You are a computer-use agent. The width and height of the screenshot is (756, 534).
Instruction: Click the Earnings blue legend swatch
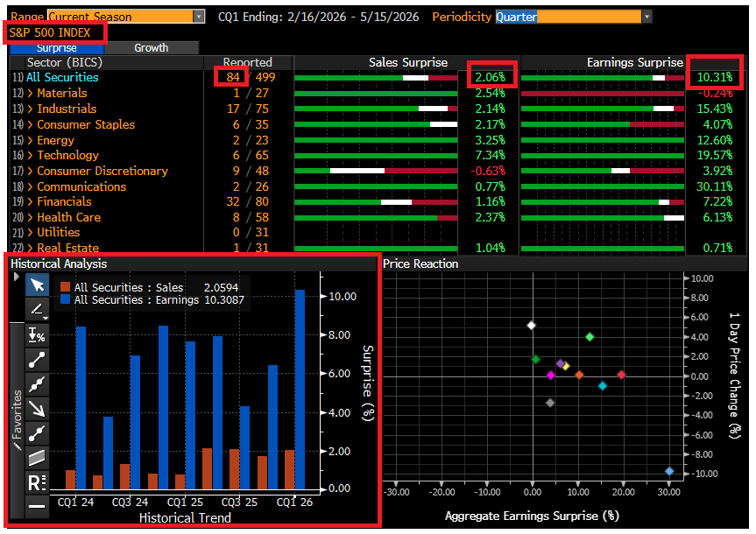(x=65, y=299)
